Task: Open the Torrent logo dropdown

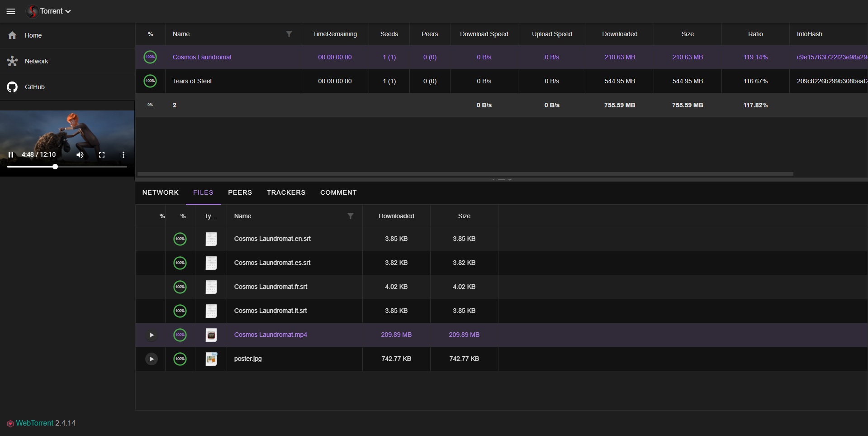Action: 49,11
